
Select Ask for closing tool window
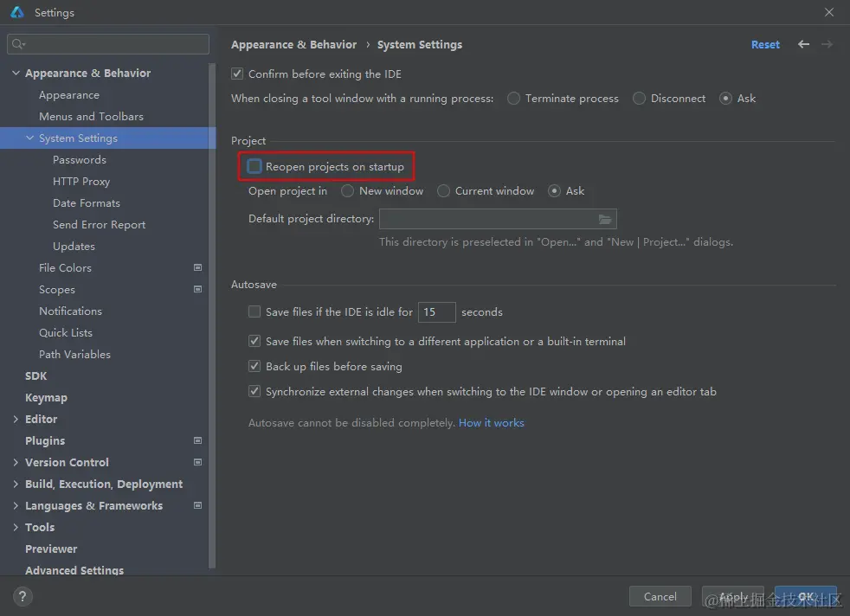coord(725,98)
